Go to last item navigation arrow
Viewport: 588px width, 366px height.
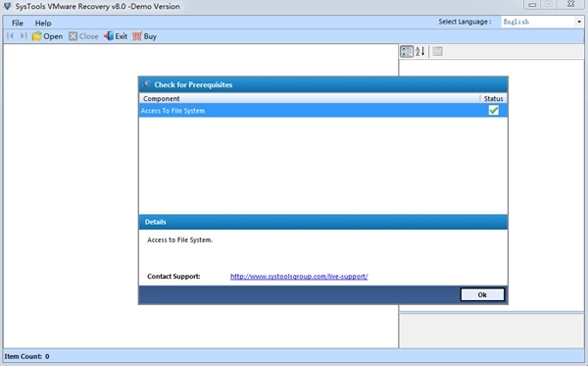(24, 35)
